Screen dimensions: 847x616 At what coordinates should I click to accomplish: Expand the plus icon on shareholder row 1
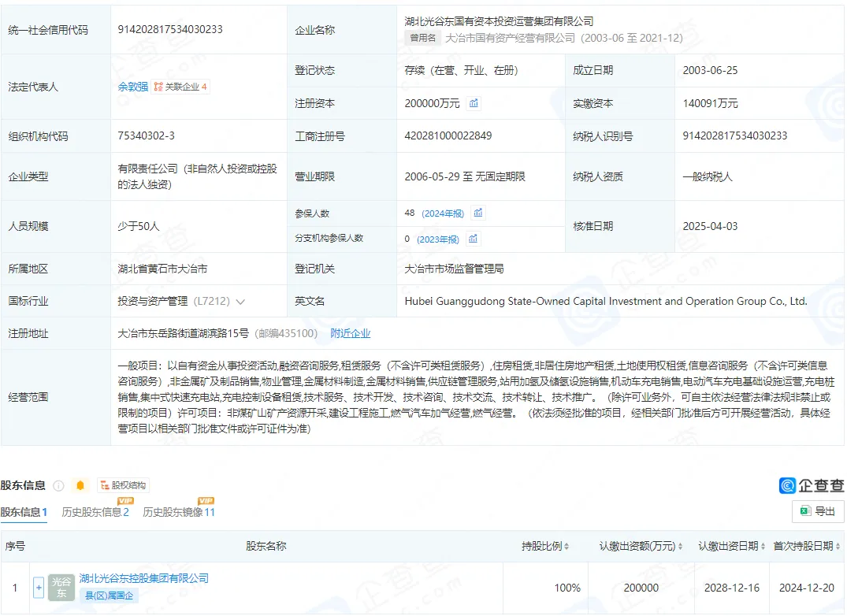click(x=38, y=587)
